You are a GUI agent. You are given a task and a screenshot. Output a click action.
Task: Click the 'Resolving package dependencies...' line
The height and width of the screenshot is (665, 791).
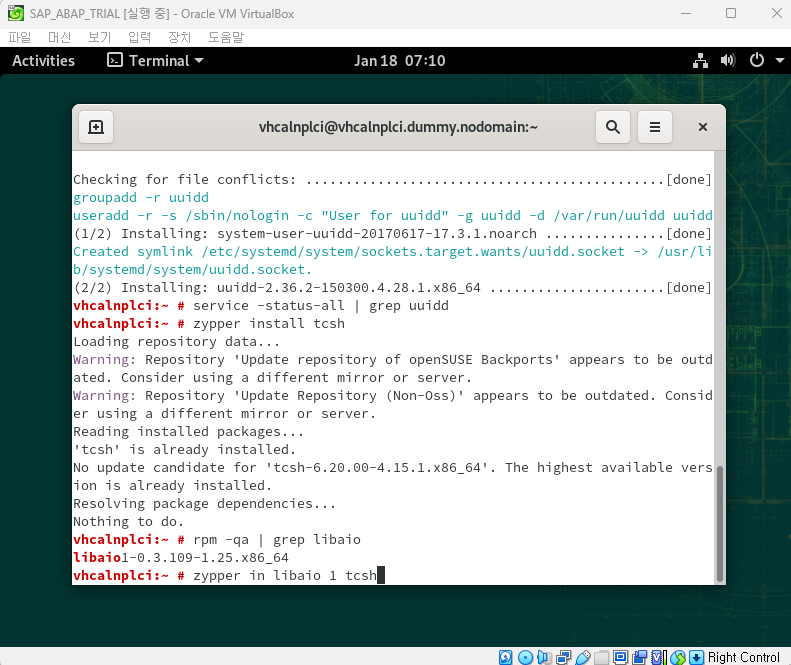pos(204,504)
